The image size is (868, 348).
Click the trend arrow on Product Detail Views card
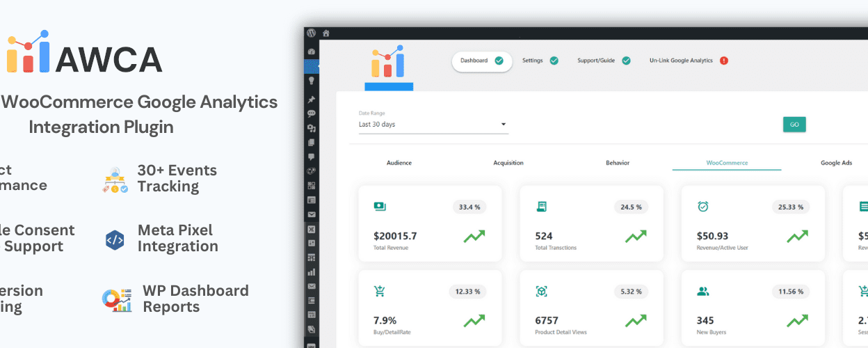click(x=636, y=321)
